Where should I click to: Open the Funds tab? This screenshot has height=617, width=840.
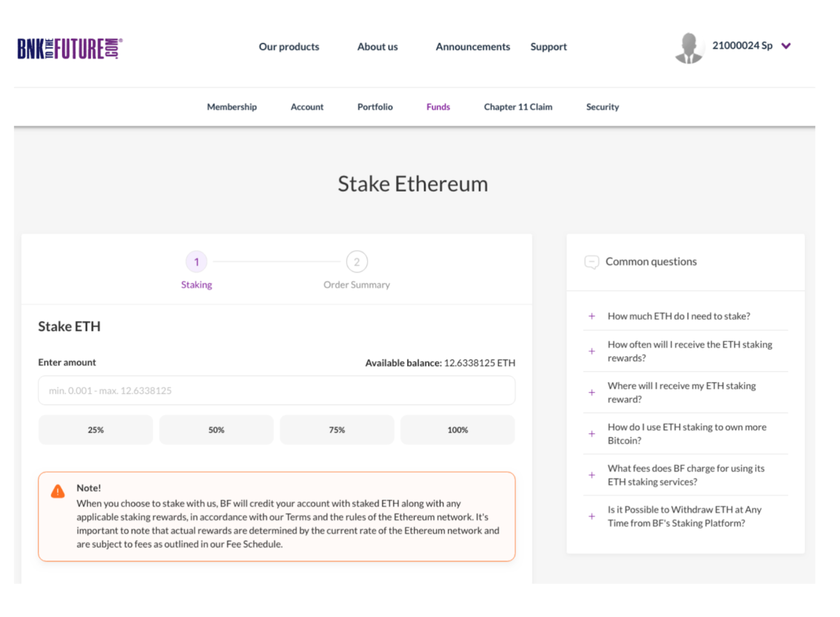click(438, 107)
